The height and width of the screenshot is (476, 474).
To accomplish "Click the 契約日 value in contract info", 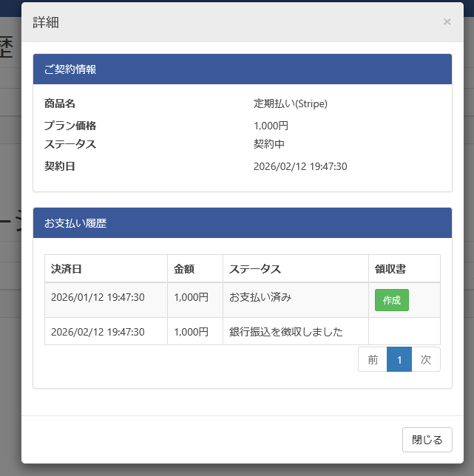I will (x=300, y=166).
